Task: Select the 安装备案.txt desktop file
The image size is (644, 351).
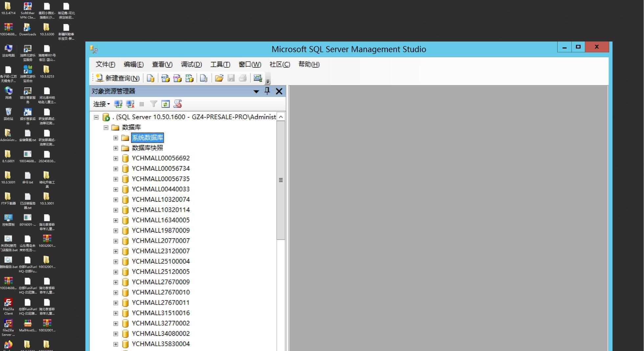Action: pyautogui.click(x=28, y=135)
